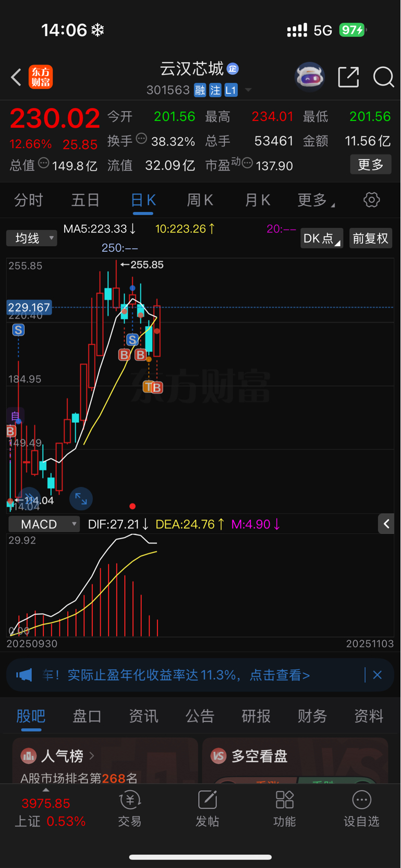The width and height of the screenshot is (401, 868).
Task: Switch to 财务 tab
Action: click(x=312, y=716)
